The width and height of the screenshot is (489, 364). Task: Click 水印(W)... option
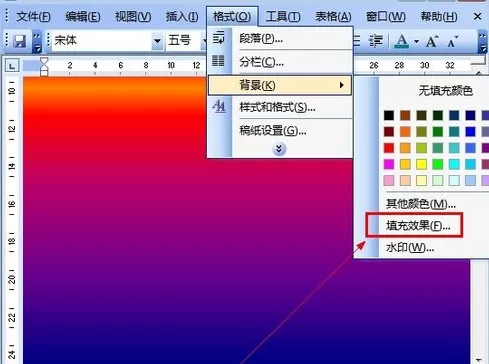pyautogui.click(x=410, y=247)
